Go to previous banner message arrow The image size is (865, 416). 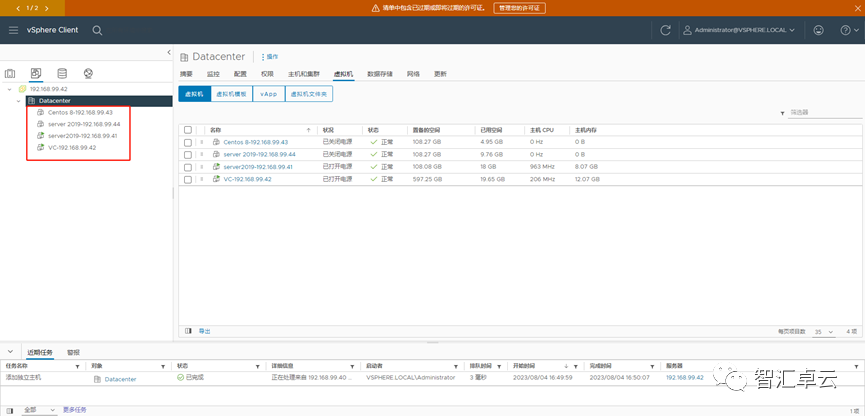pos(18,8)
